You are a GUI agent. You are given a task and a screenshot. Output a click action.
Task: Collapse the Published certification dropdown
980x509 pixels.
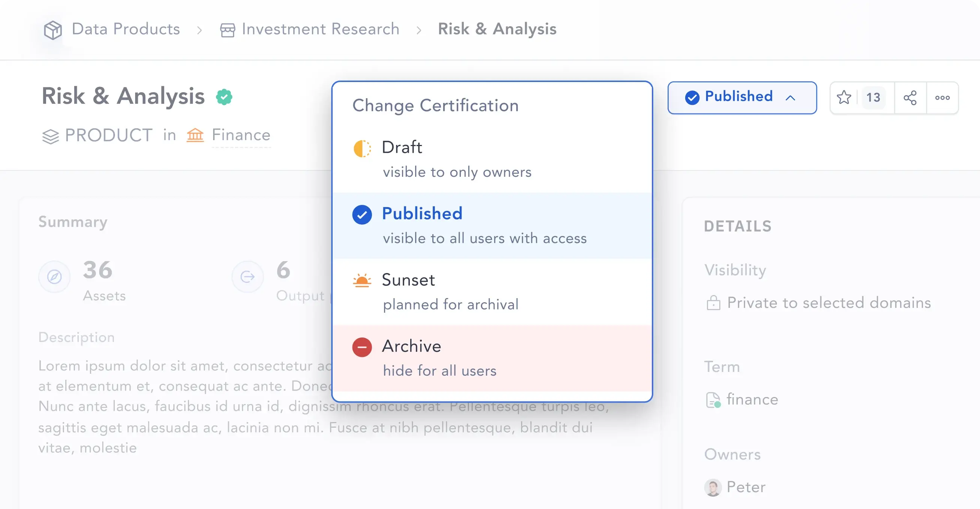point(742,97)
